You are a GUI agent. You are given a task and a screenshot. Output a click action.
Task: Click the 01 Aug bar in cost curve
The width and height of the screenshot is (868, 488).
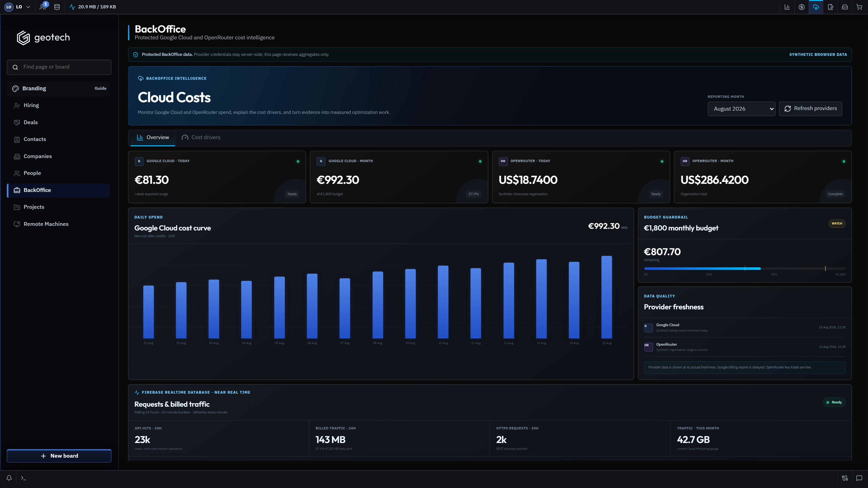(x=148, y=312)
